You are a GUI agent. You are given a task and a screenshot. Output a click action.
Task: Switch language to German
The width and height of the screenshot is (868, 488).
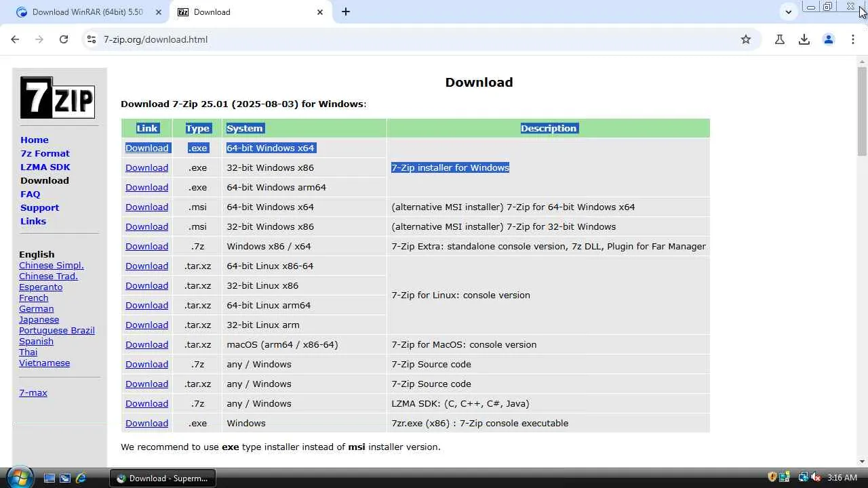pos(36,308)
